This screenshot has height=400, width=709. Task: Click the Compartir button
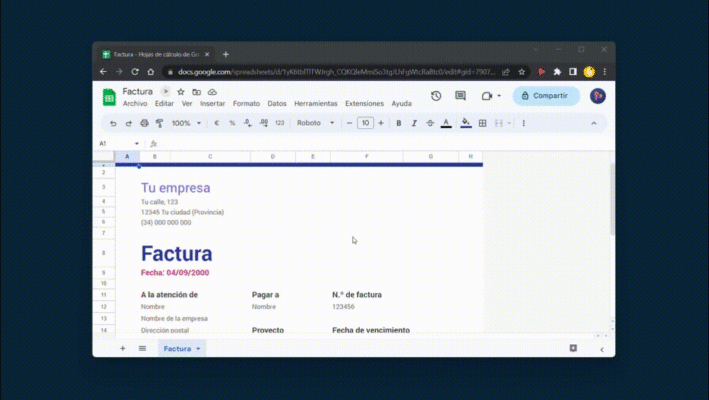pyautogui.click(x=546, y=96)
